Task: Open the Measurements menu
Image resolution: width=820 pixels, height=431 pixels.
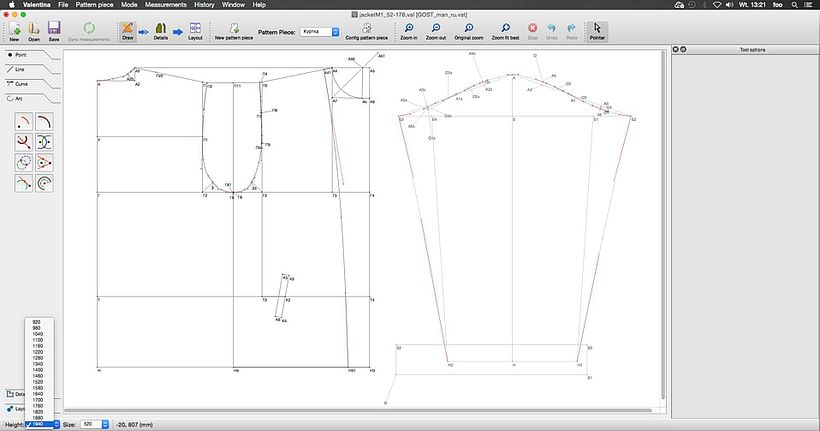Action: coord(166,5)
